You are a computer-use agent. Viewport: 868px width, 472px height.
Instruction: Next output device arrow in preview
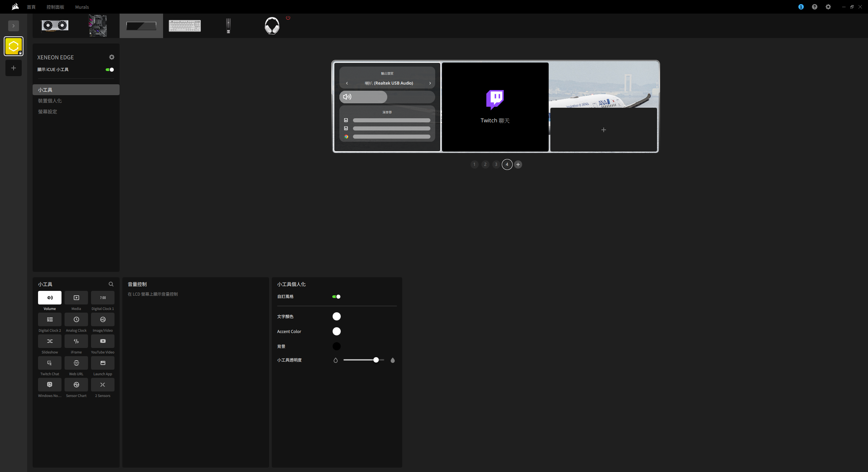[430, 83]
